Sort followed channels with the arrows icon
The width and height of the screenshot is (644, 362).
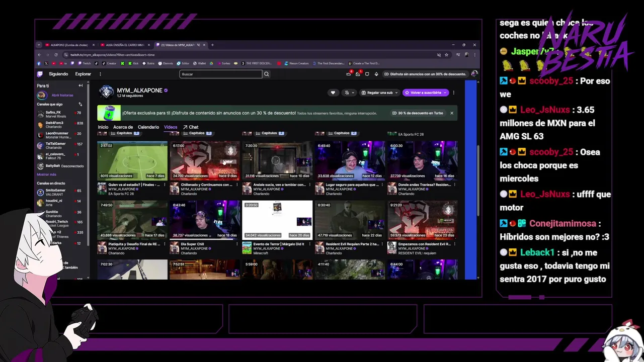click(80, 104)
